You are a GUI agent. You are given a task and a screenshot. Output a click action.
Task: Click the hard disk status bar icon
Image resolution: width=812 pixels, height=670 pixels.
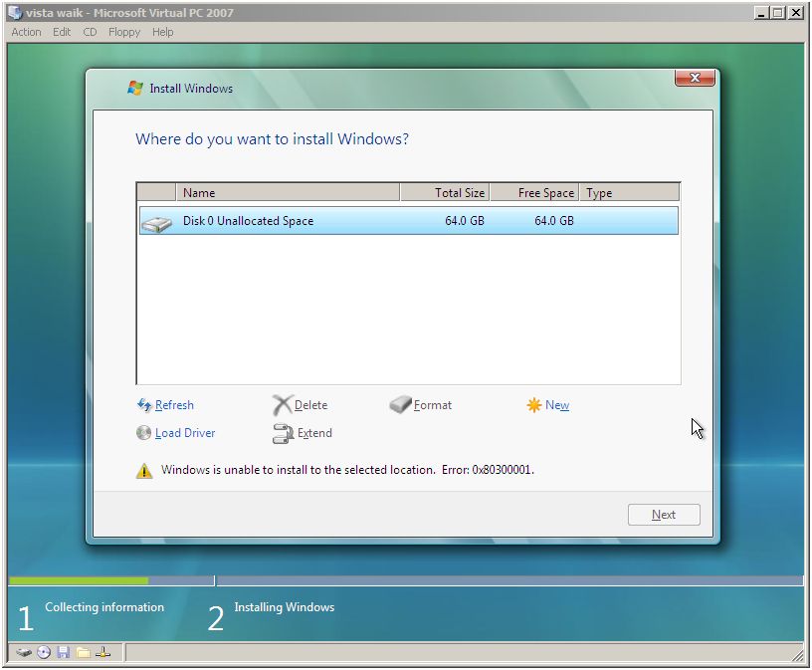24,652
